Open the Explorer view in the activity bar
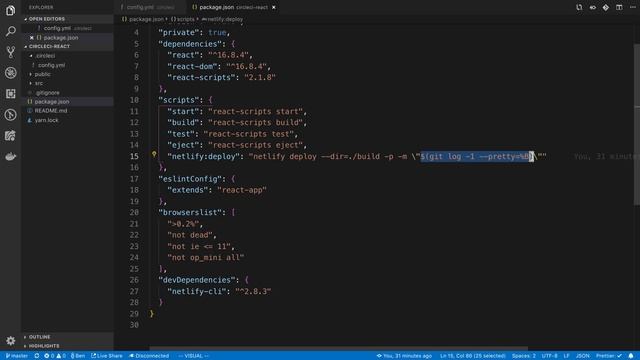 tap(11, 10)
